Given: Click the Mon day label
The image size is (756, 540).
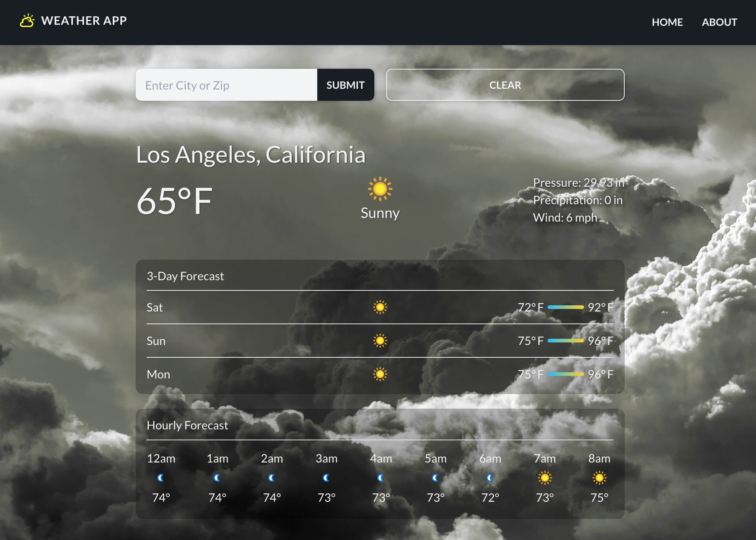Looking at the screenshot, I should coord(158,374).
